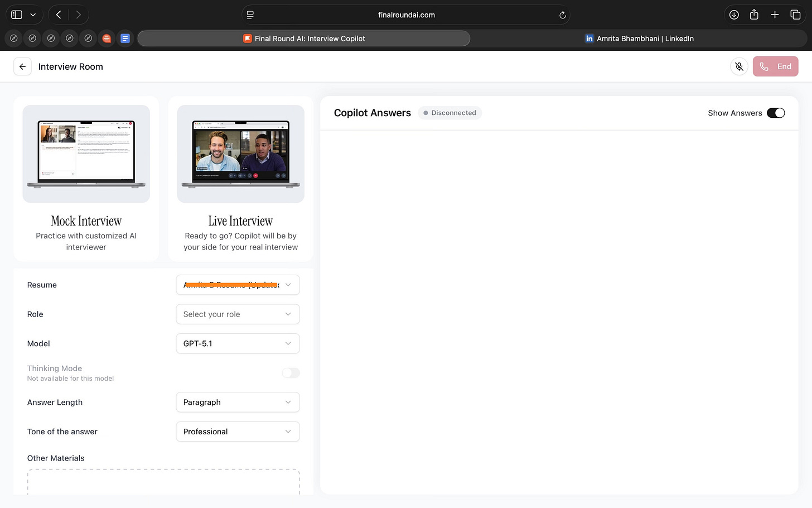Go forward with the Safari forward arrow

[x=79, y=15]
